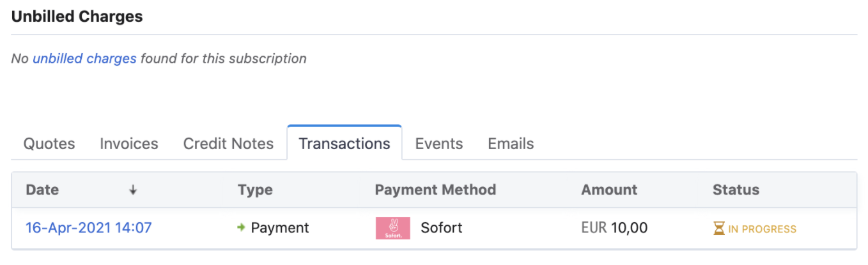The width and height of the screenshot is (868, 265).
Task: Open the Quotes tab
Action: 49,143
